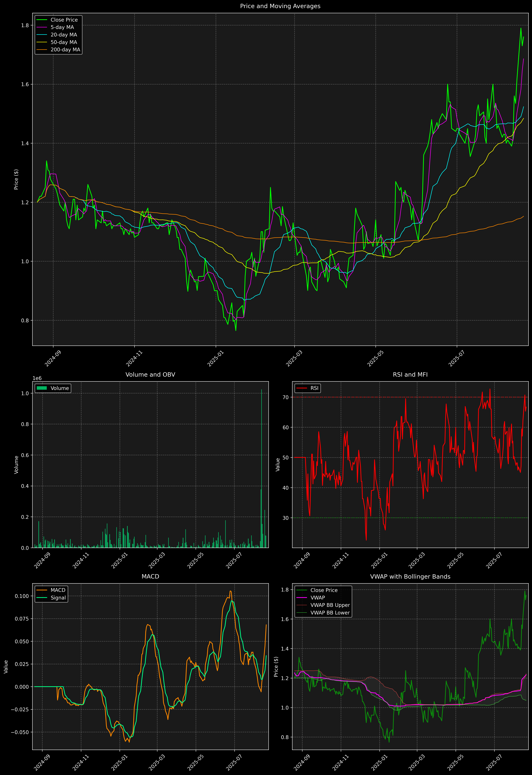The width and height of the screenshot is (532, 775).
Task: Click the '200-day MA' legend label
Action: point(65,50)
